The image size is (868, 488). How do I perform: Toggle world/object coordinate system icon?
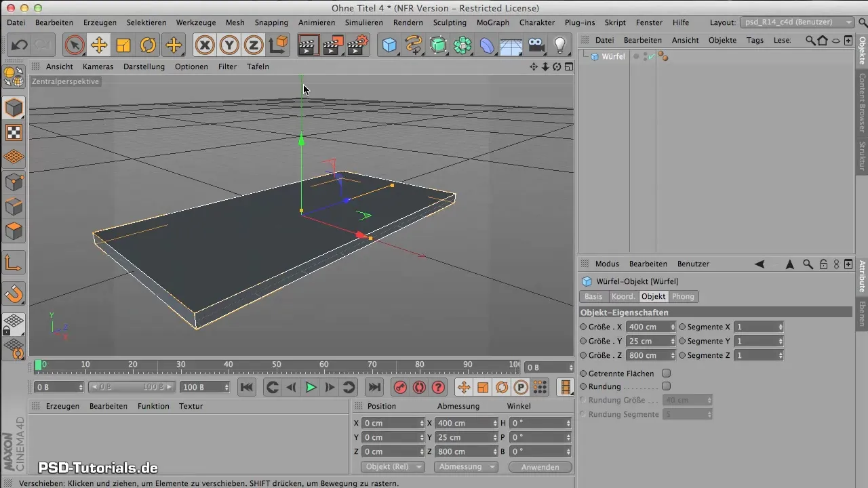pos(279,45)
